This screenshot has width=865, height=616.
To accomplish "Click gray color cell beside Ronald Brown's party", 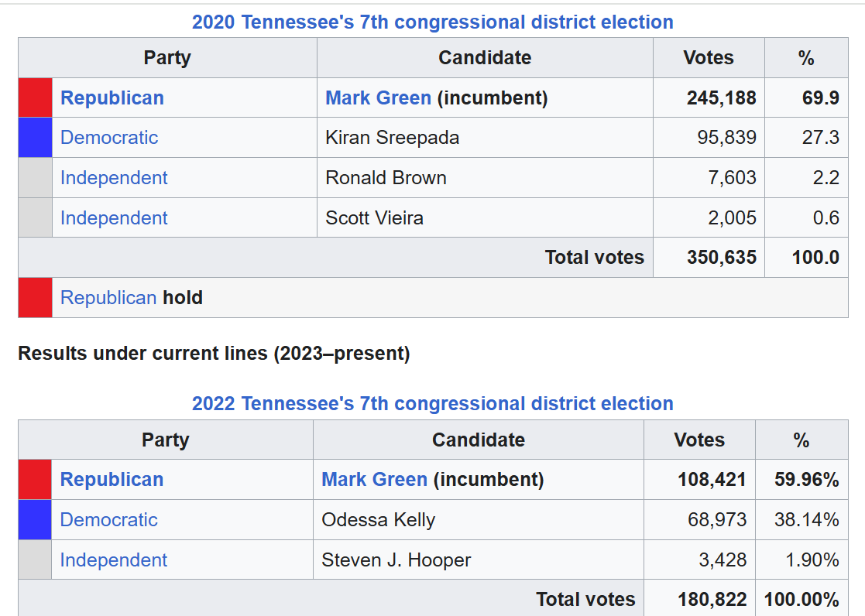I will pos(36,177).
